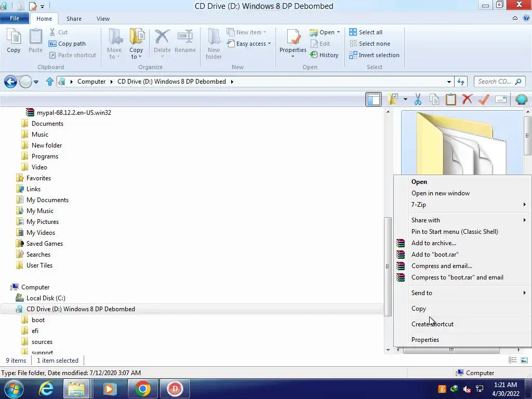The width and height of the screenshot is (532, 399).
Task: Click Computer in the address breadcrumb
Action: pos(91,82)
